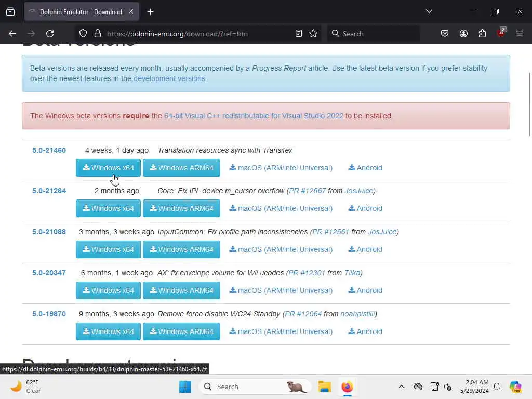Viewport: 532px width, 399px height.
Task: Open PR #12064 link
Action: (x=303, y=314)
